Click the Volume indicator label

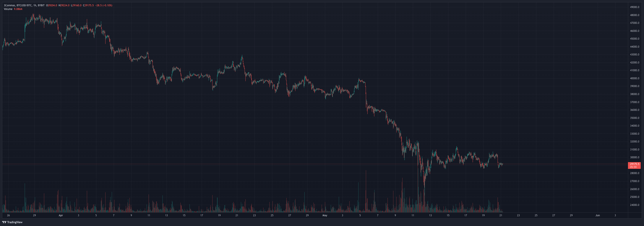tap(8, 9)
